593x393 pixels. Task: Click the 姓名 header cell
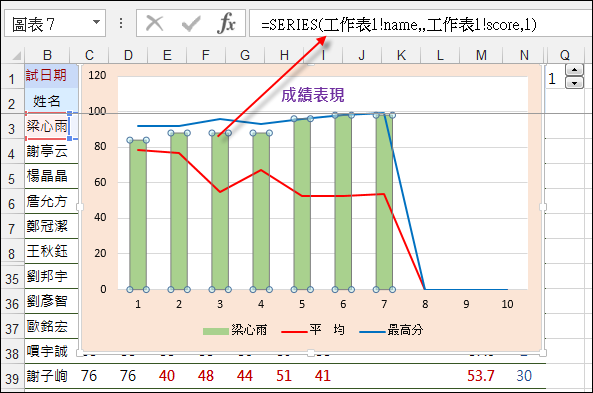pos(51,101)
